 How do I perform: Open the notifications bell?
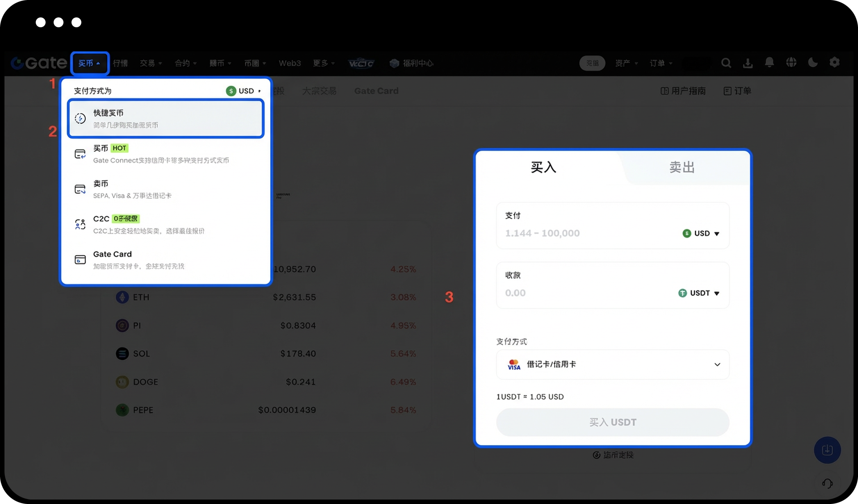pyautogui.click(x=769, y=63)
